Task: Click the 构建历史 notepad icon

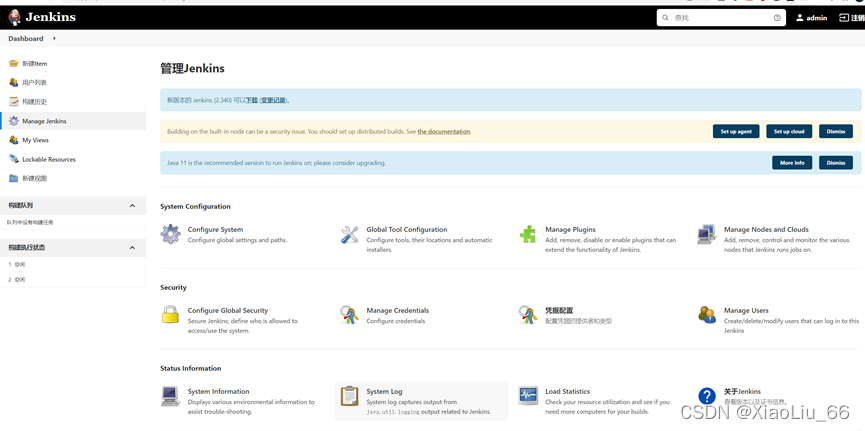Action: tap(14, 102)
